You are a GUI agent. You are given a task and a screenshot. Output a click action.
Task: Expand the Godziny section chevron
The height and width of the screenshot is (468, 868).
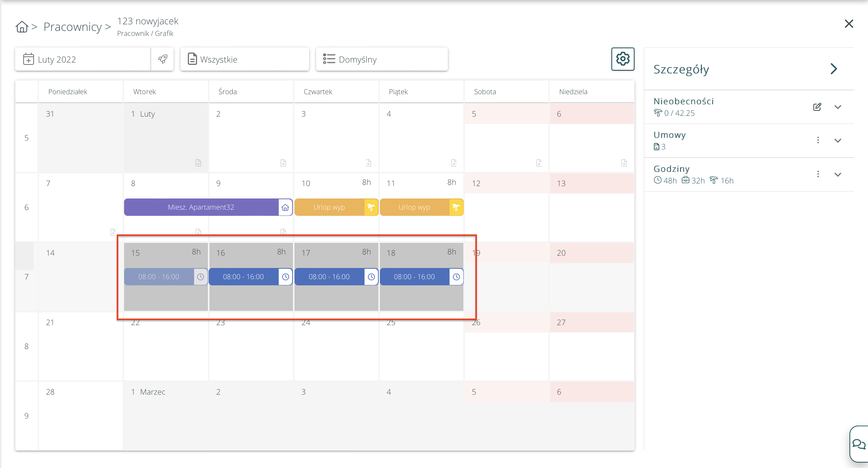[838, 175]
